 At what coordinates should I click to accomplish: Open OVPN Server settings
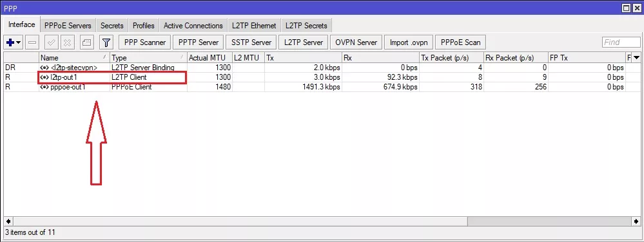tap(356, 42)
